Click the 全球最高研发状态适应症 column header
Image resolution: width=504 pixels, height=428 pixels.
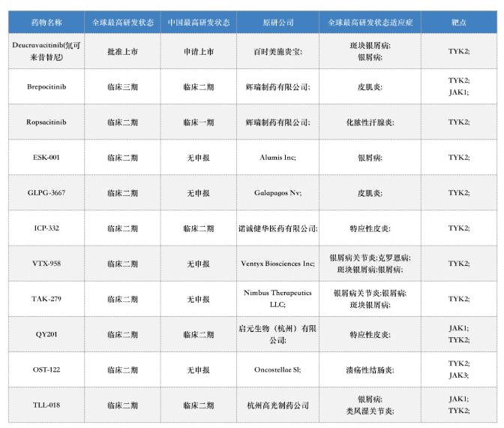tap(370, 23)
